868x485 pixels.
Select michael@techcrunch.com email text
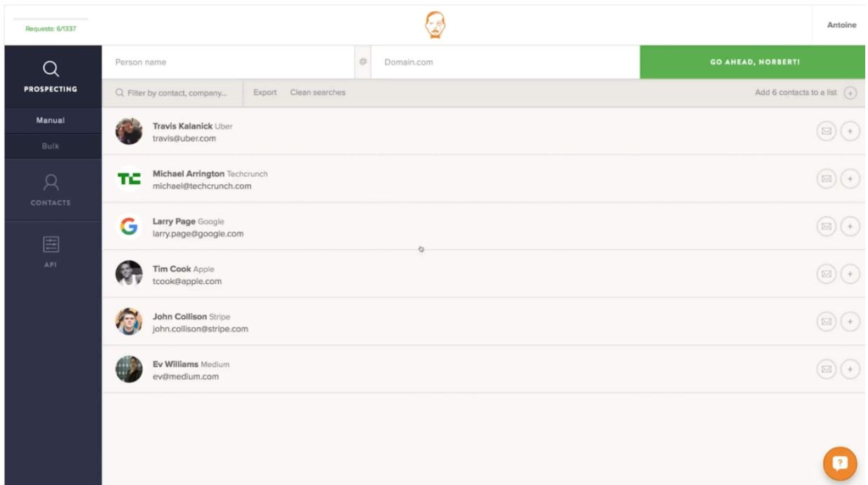tap(202, 186)
